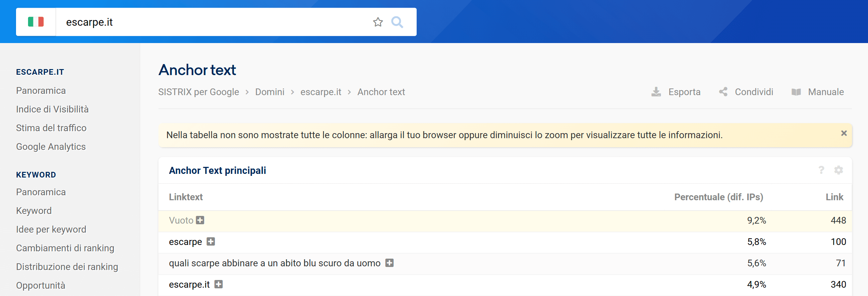Open Keyword in sidebar
This screenshot has width=868, height=296.
pos(34,211)
